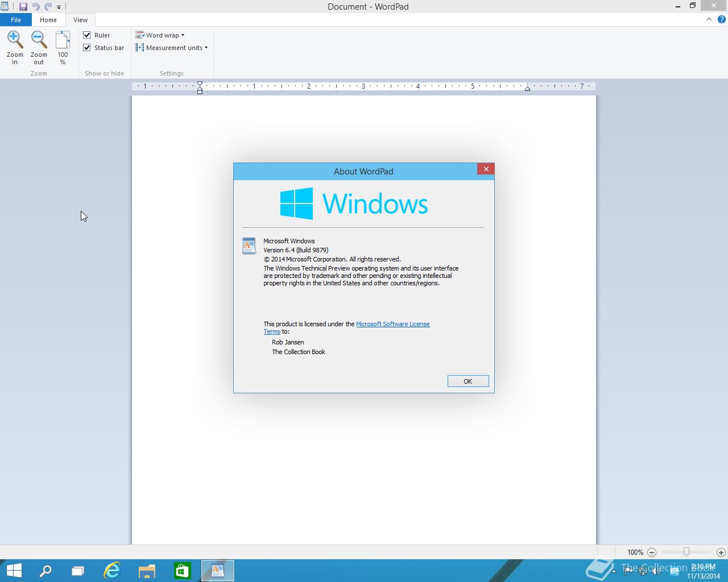This screenshot has width=728, height=582.
Task: Click 'Microsoft Windows' text in dialog
Action: coord(289,241)
